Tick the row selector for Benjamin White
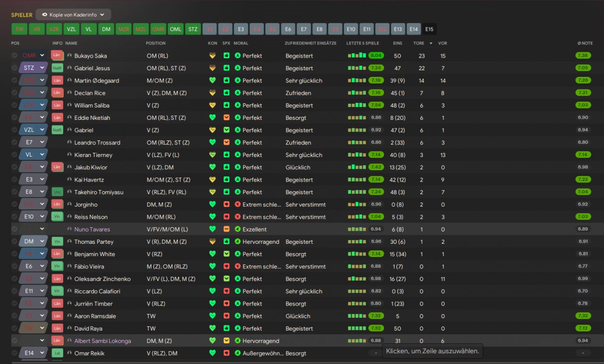 15,254
